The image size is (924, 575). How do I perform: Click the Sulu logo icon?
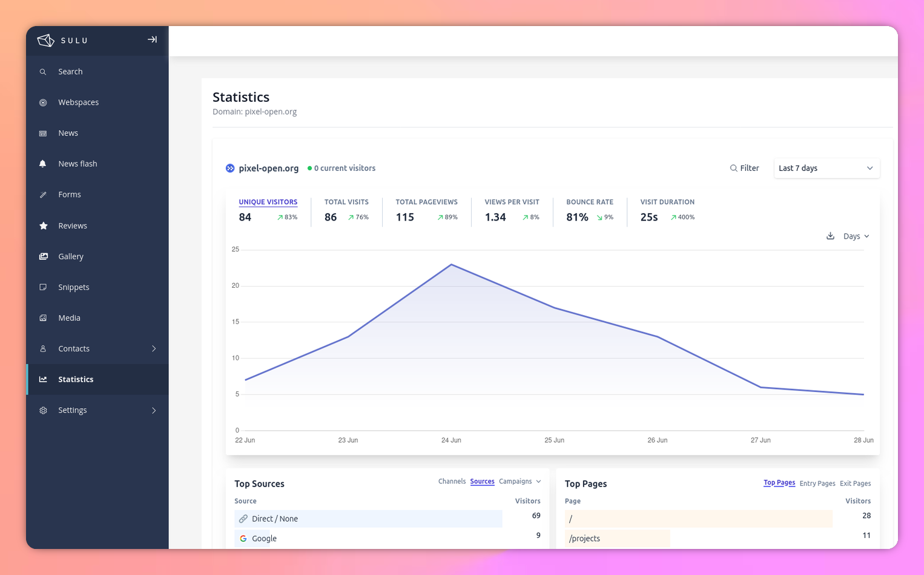pos(46,40)
